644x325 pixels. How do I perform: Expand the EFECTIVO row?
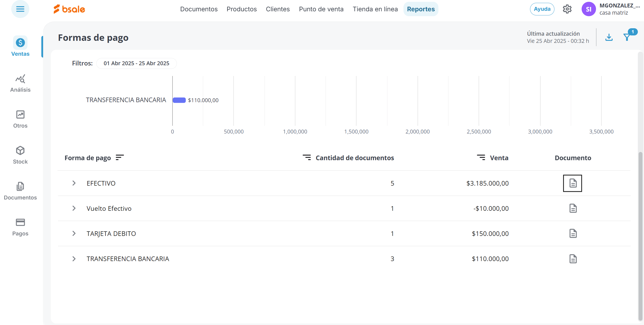coord(74,183)
